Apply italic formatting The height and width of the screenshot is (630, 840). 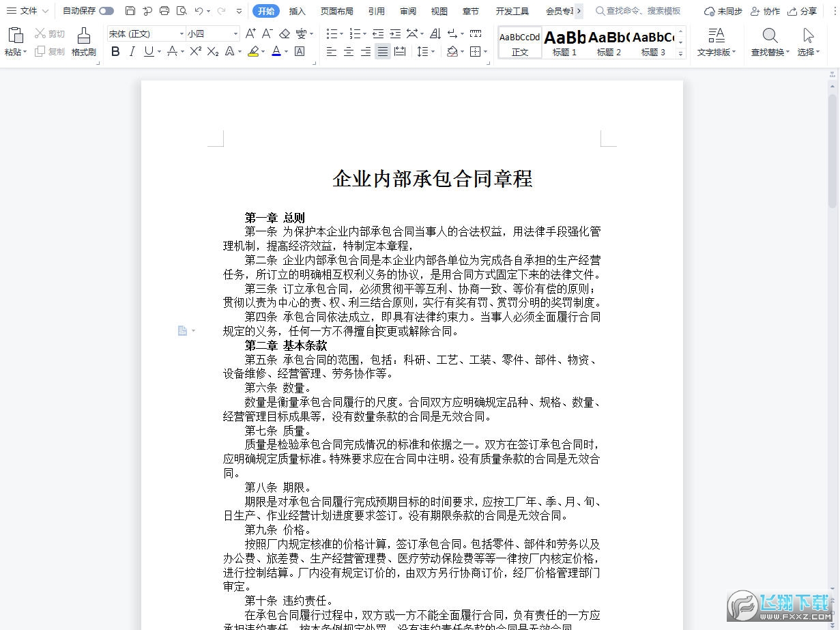(132, 51)
